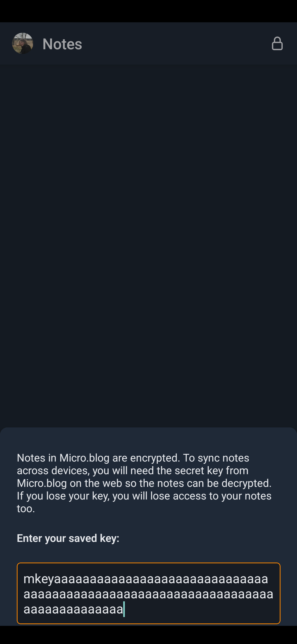The image size is (297, 644).
Task: Click the middle line of the typed key
Action: click(148, 594)
